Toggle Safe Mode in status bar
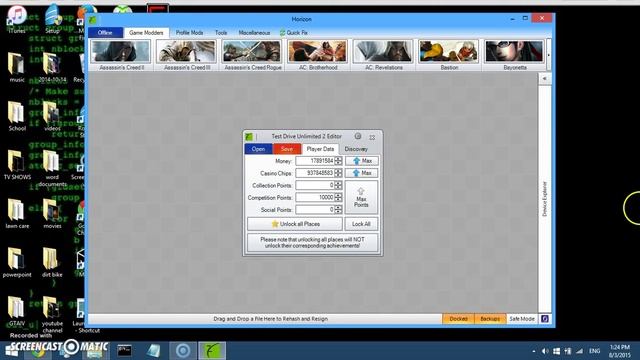Viewport: 640px width, 360px height. click(x=522, y=319)
